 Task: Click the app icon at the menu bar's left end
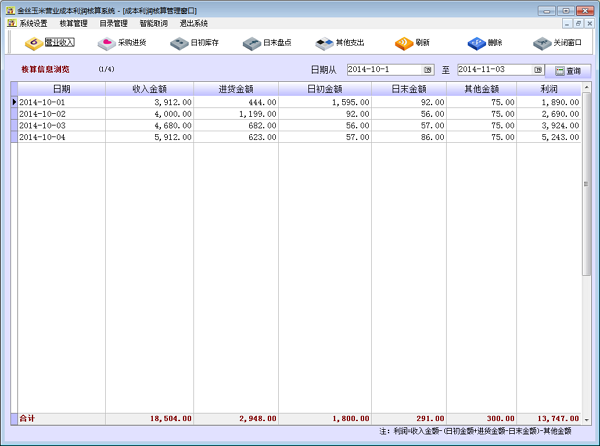coord(12,23)
